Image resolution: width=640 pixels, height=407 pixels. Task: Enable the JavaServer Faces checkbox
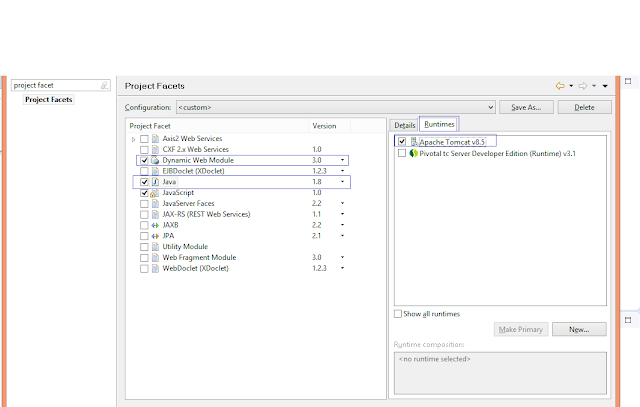144,203
